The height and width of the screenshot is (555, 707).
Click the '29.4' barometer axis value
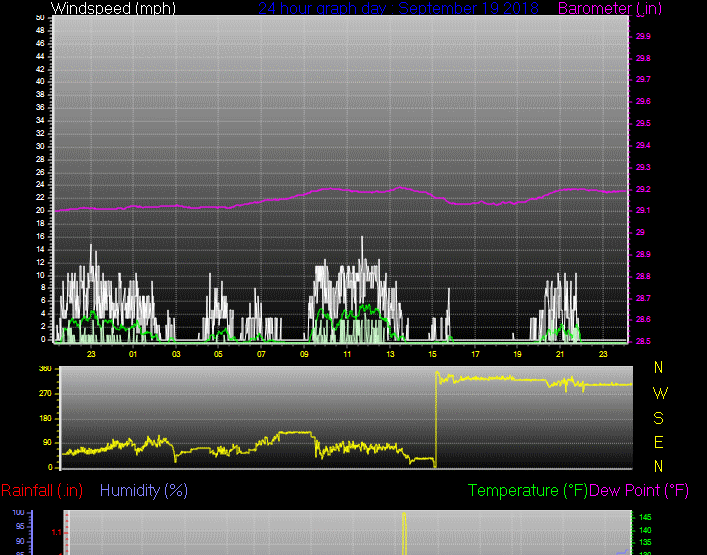click(x=643, y=146)
